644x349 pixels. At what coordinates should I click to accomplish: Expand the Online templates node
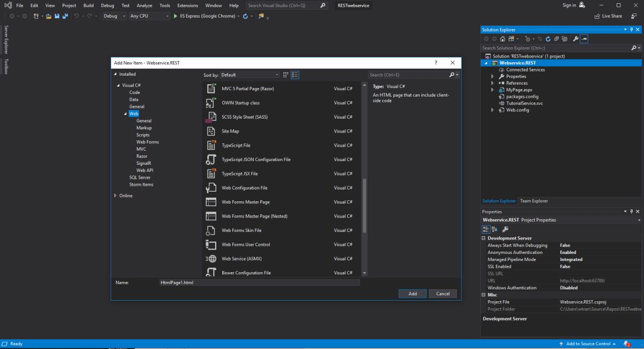click(115, 195)
